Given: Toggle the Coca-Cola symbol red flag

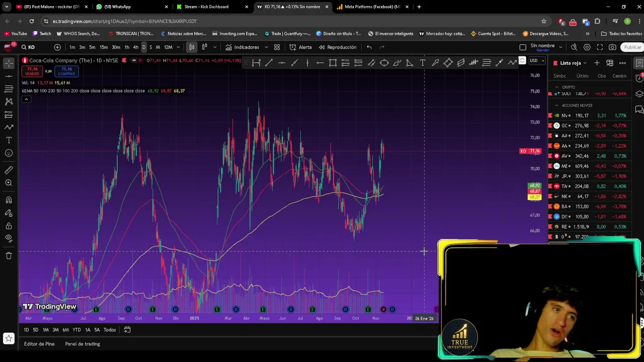Looking at the screenshot, I should [124, 61].
